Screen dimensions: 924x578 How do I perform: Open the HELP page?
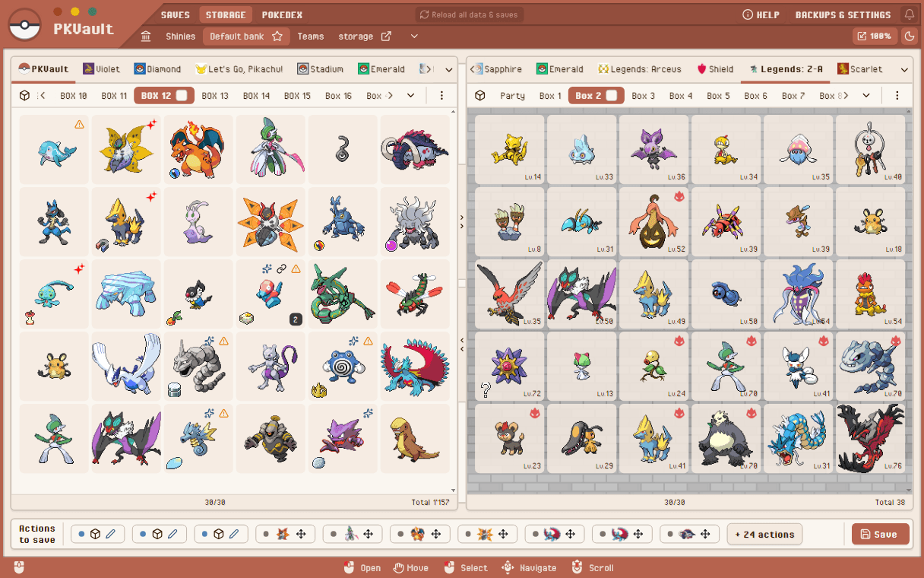coord(761,14)
